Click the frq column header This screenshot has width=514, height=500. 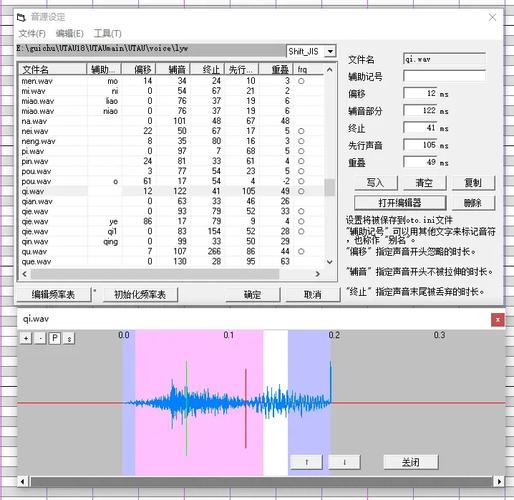click(x=308, y=69)
